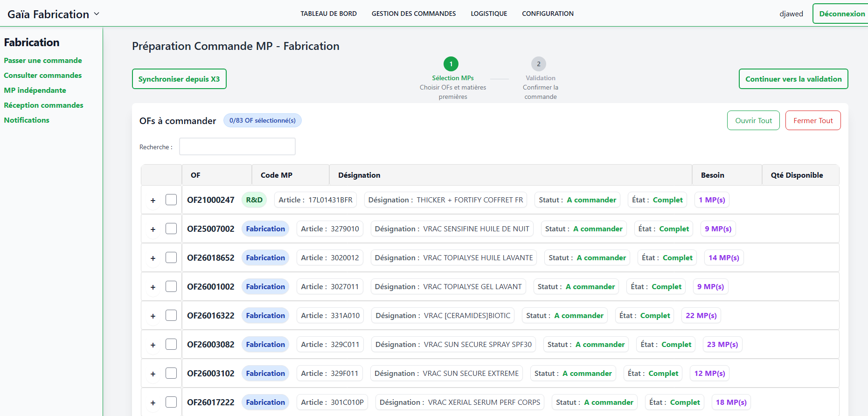
Task: Expand row OF26001002 with plus icon
Action: pos(153,287)
